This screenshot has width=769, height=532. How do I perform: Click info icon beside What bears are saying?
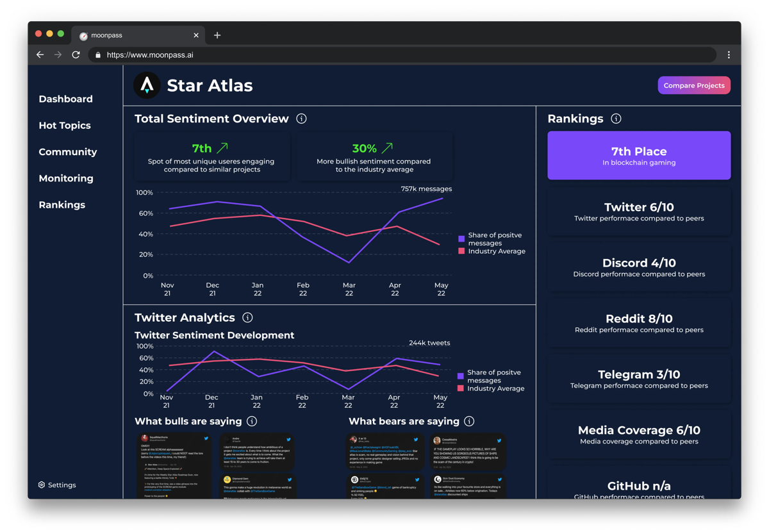[x=469, y=421]
